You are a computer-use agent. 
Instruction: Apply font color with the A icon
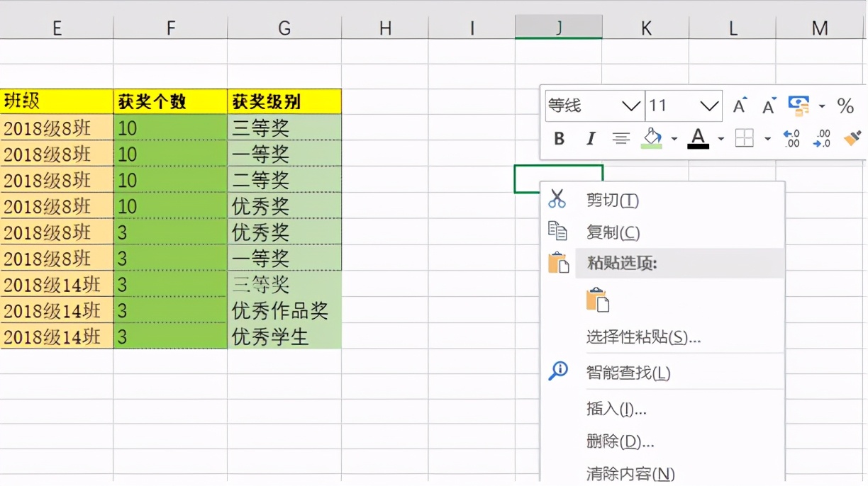pos(699,138)
